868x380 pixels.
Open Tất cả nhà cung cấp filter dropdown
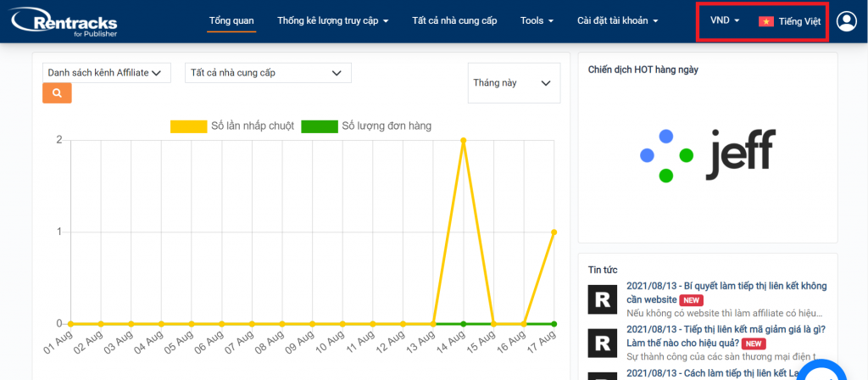(268, 73)
